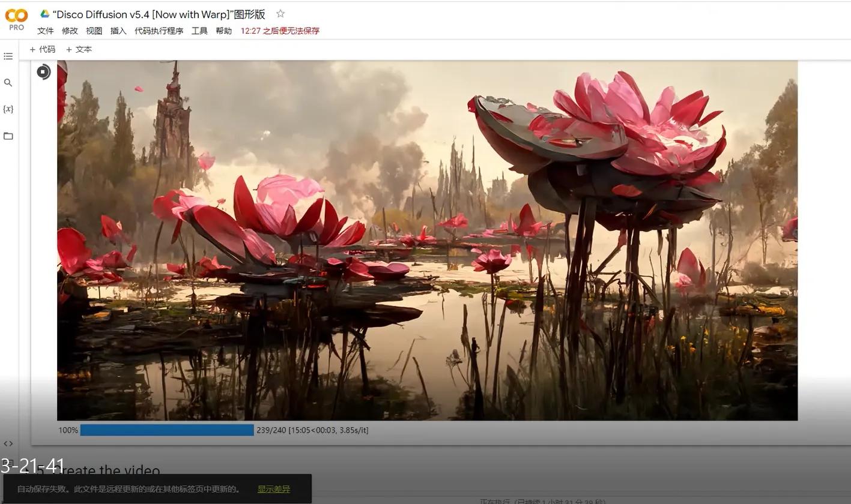Open the 文件 menu

46,31
